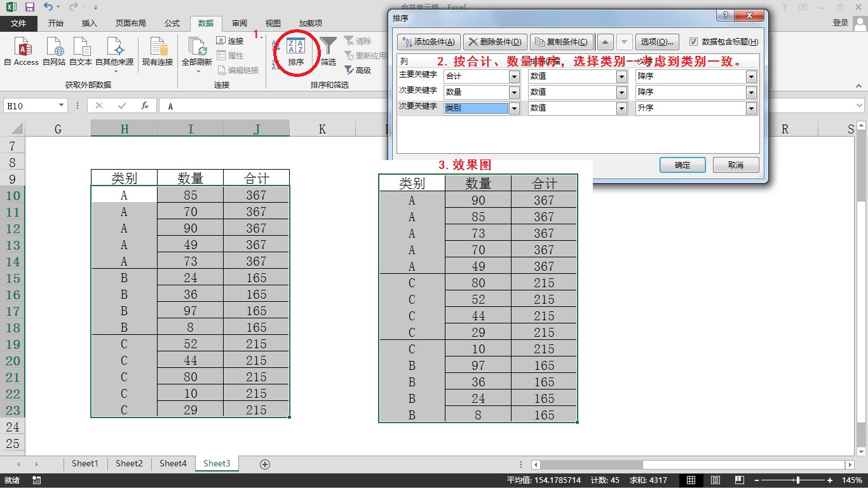Click the Undo arrow icon
This screenshot has height=488, width=868.
[48, 7]
